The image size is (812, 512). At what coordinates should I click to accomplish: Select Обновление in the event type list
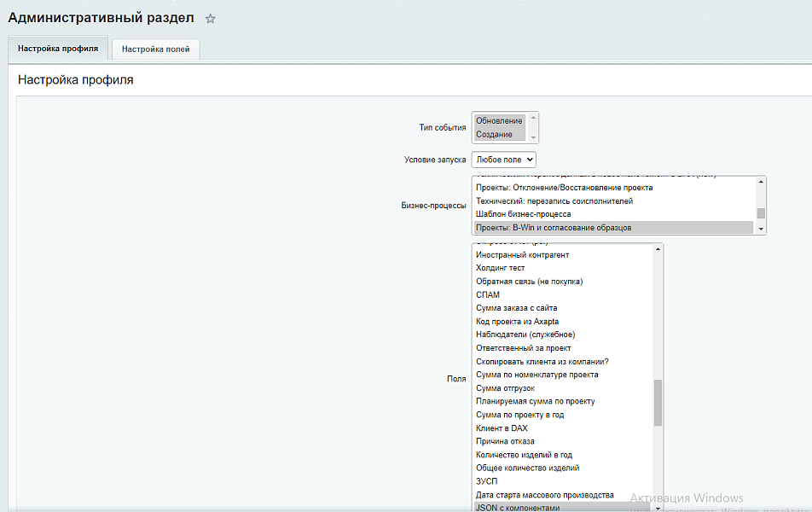[499, 121]
